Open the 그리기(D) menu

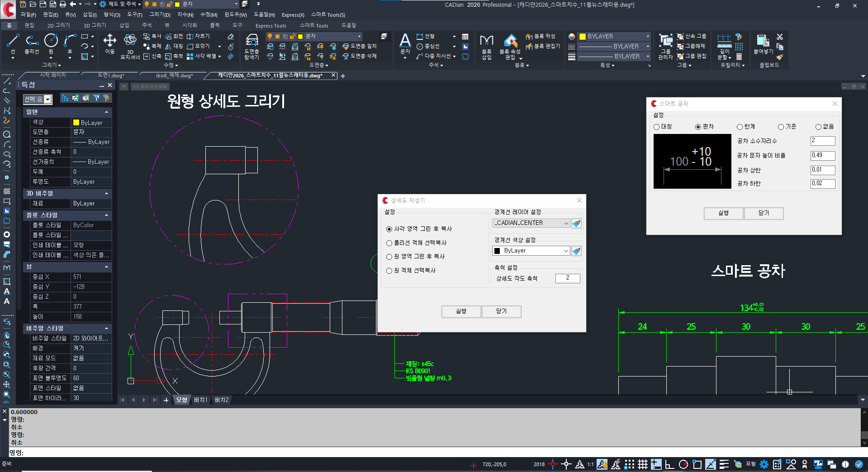(160, 15)
